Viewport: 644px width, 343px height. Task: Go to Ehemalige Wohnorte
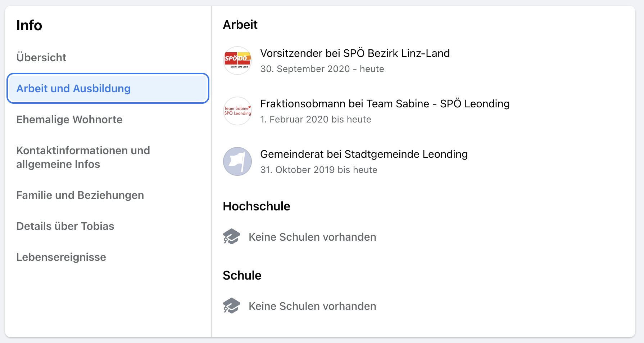click(x=69, y=120)
